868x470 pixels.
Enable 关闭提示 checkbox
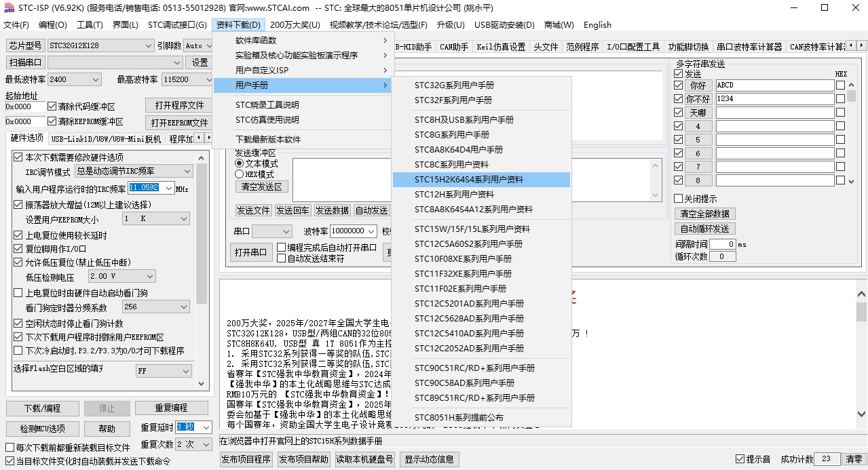(678, 199)
